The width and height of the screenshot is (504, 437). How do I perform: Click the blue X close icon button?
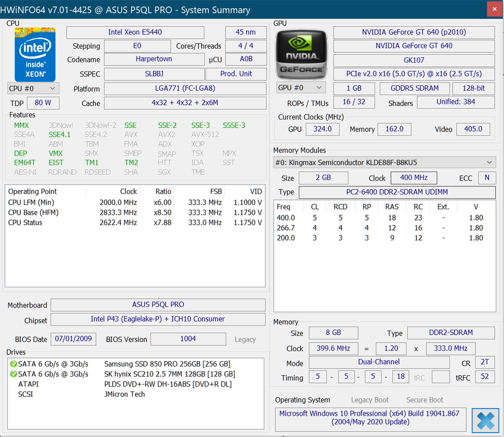point(485,421)
